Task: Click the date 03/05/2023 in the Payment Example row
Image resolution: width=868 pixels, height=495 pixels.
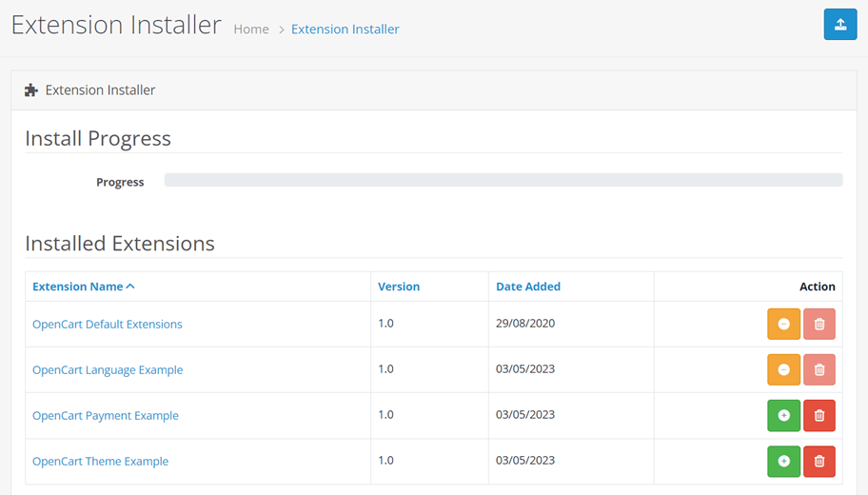Action: click(525, 415)
